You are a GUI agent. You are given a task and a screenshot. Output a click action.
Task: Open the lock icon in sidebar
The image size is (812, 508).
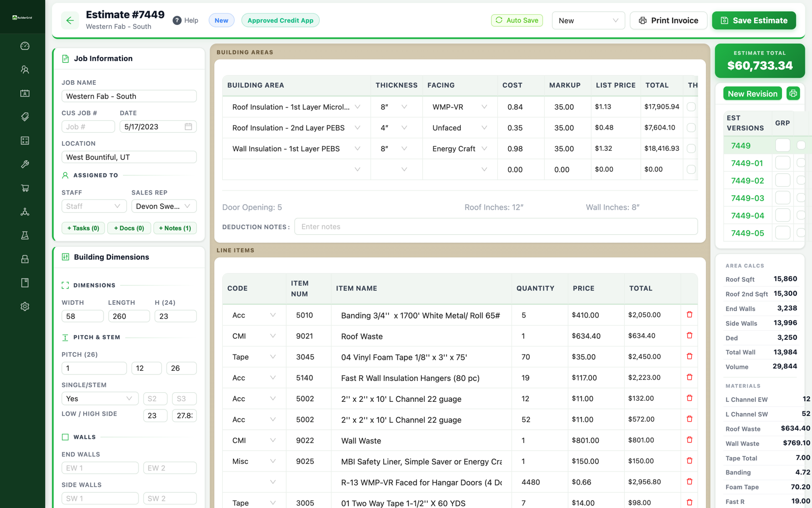(x=25, y=259)
